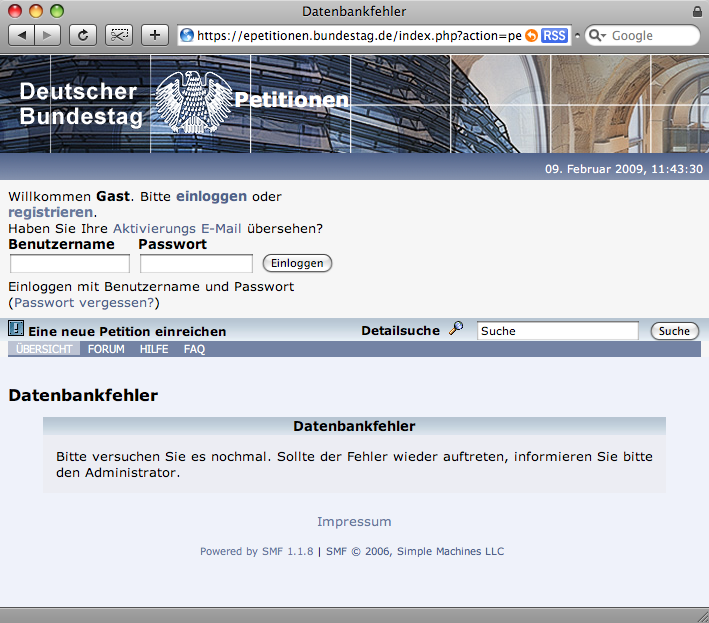The width and height of the screenshot is (709, 623).
Task: Click the Deutscher Bundestag header text
Action: (81, 104)
